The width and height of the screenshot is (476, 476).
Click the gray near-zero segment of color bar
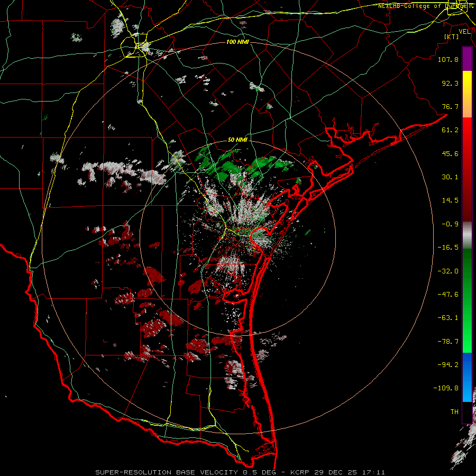pyautogui.click(x=467, y=235)
